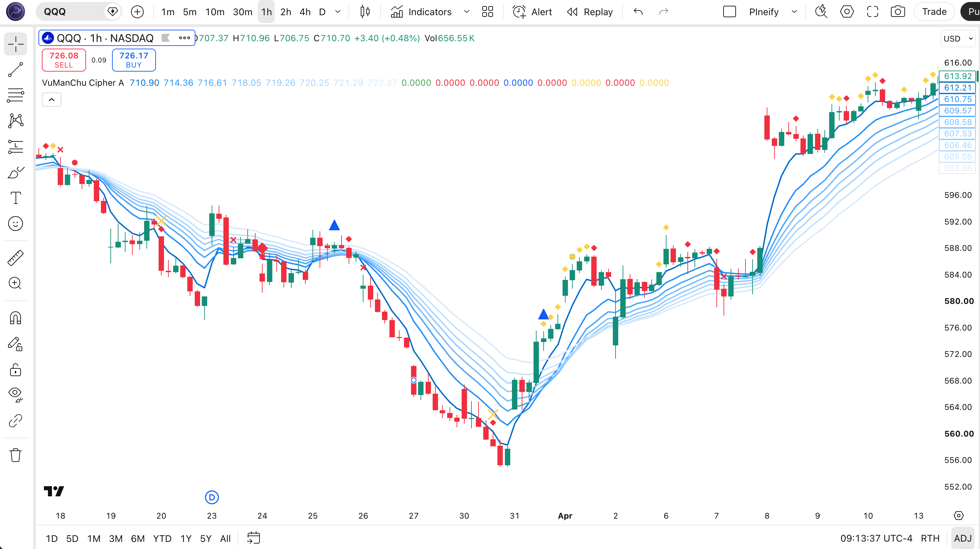Open the QQQ legend more options dots
The image size is (980, 549).
click(x=185, y=38)
